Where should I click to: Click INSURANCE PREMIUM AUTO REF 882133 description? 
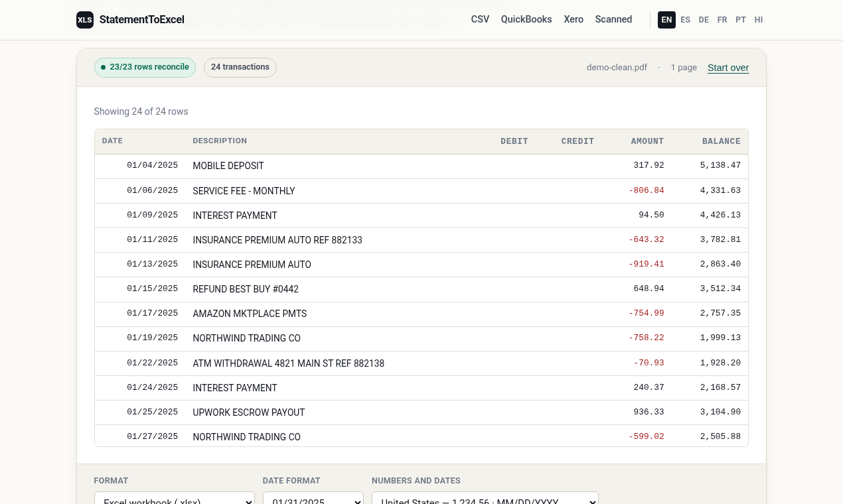(277, 240)
